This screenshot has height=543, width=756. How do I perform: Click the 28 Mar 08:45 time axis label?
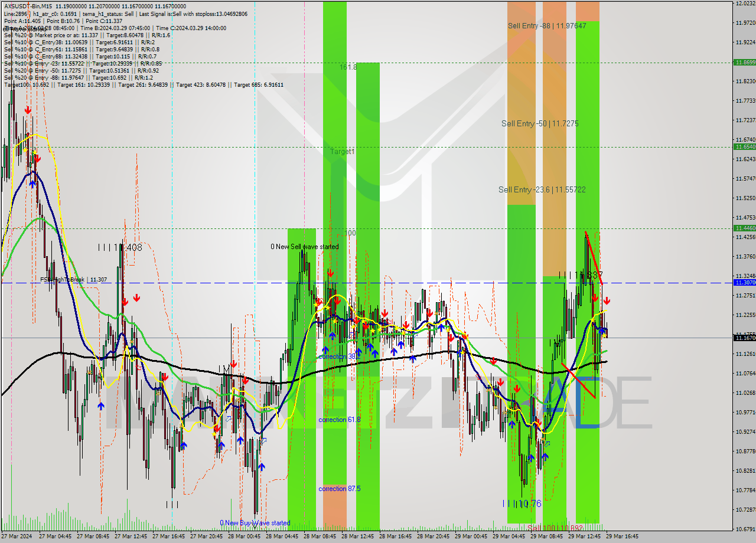(x=319, y=537)
